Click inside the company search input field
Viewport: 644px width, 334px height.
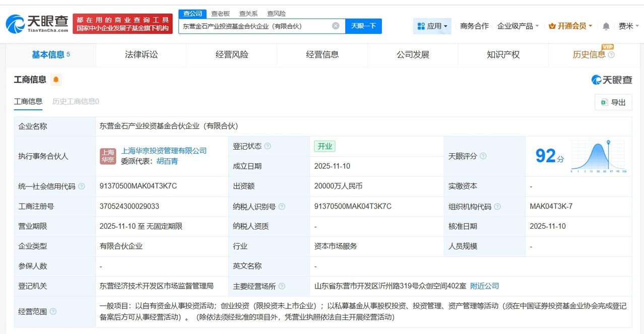[x=252, y=25]
